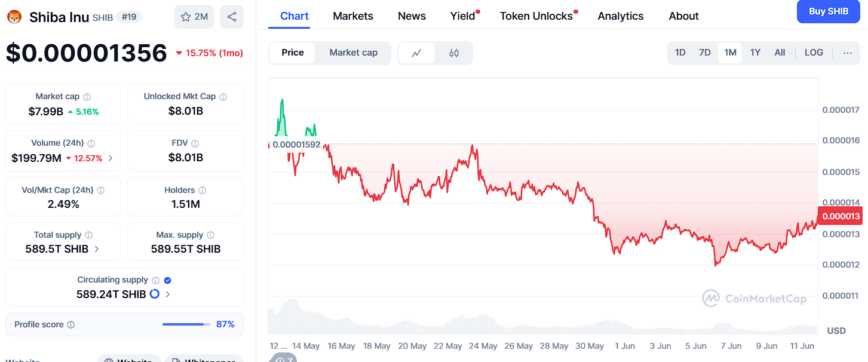Switch to the candlestick chart icon
Image resolution: width=868 pixels, height=362 pixels.
(454, 53)
